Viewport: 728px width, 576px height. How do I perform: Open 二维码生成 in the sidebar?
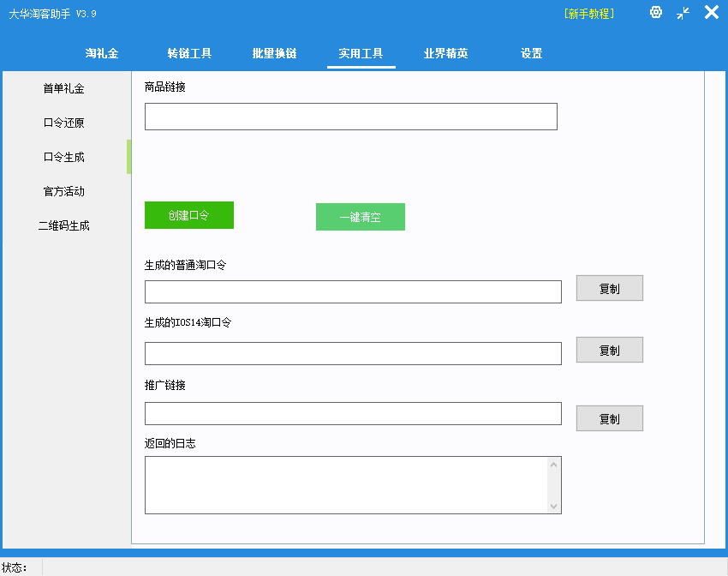(63, 225)
